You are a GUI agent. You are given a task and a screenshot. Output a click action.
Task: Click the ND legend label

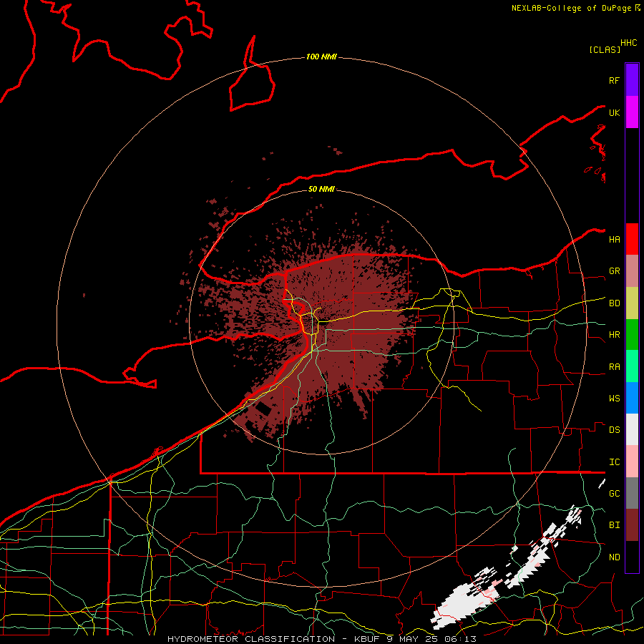tap(614, 557)
